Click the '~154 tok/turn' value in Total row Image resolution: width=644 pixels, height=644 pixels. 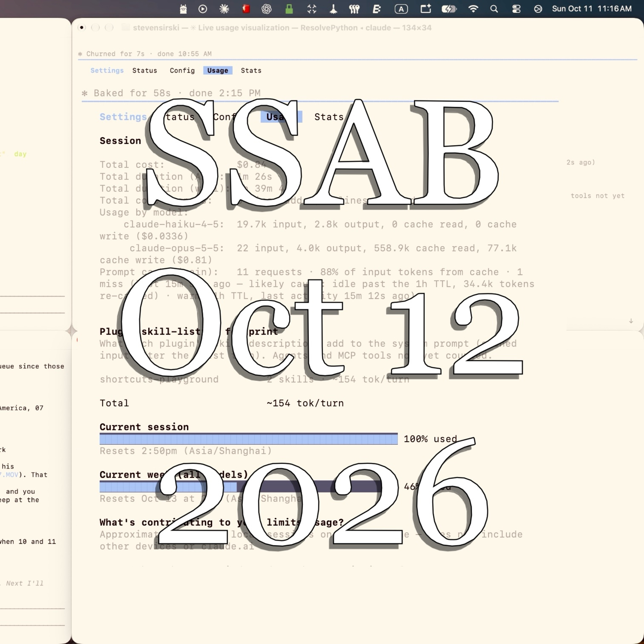[x=305, y=403]
